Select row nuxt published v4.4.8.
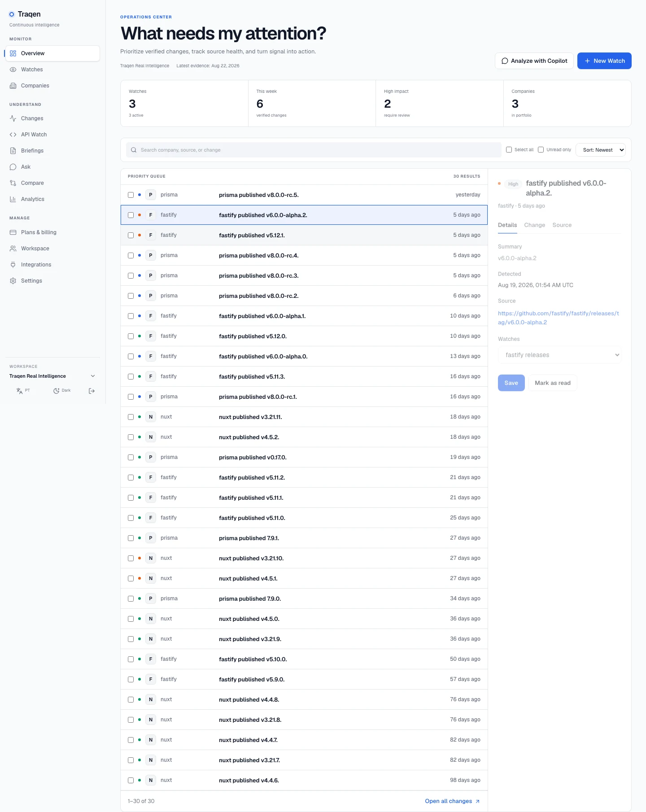The width and height of the screenshot is (646, 812). click(x=304, y=699)
